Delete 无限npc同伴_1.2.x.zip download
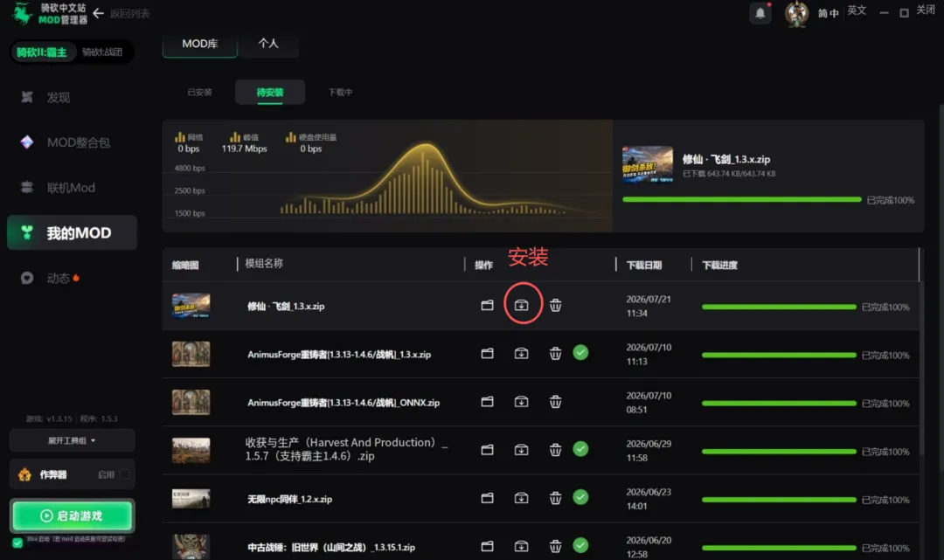The image size is (944, 560). click(555, 497)
